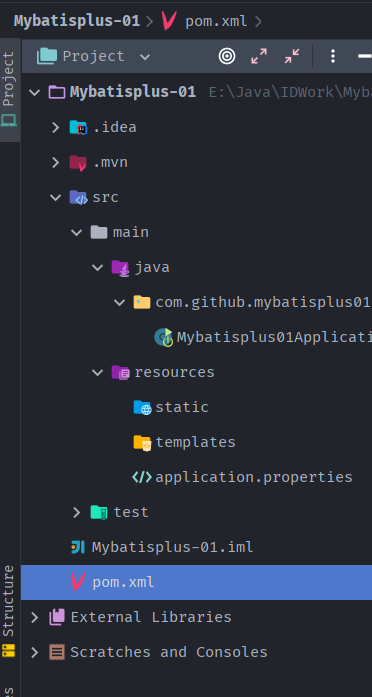The height and width of the screenshot is (697, 372).
Task: Expand the test folder
Action: pyautogui.click(x=76, y=512)
